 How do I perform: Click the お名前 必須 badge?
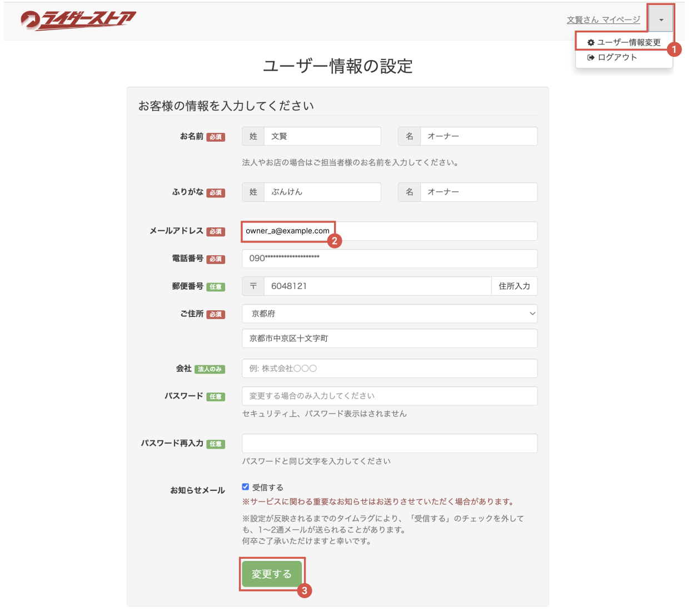[216, 137]
